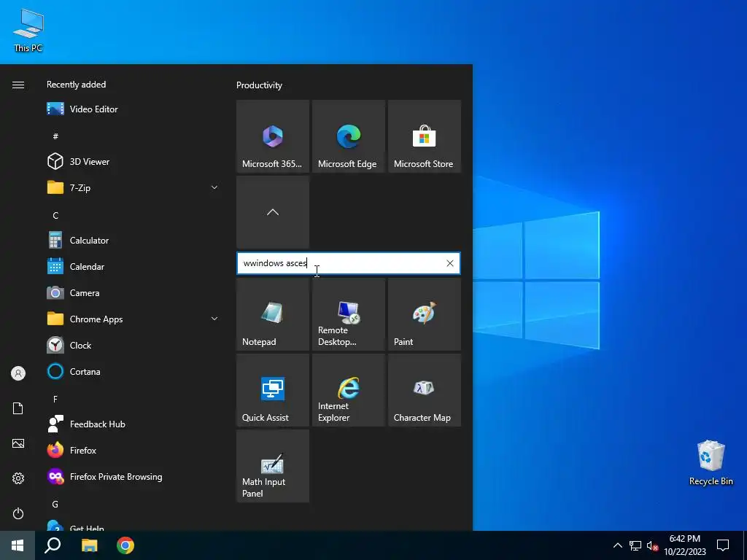Open the taskbar clock and date
This screenshot has width=747, height=560.
click(x=685, y=545)
